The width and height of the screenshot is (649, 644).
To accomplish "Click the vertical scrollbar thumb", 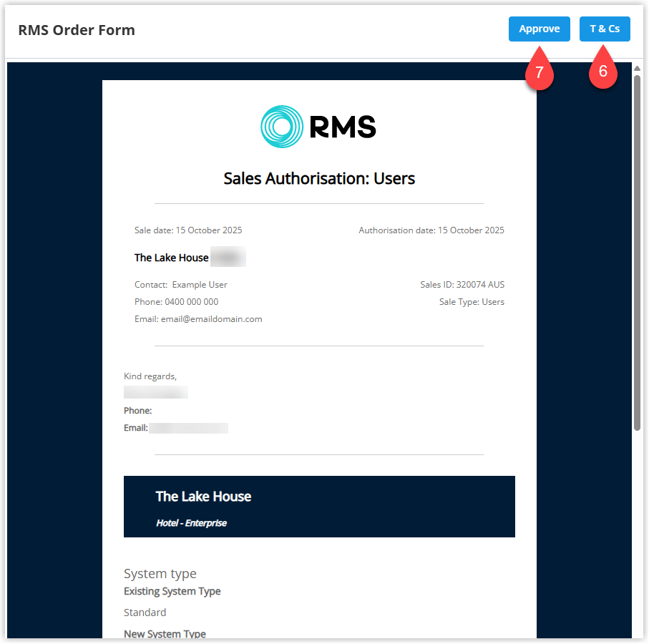I will coord(637,253).
